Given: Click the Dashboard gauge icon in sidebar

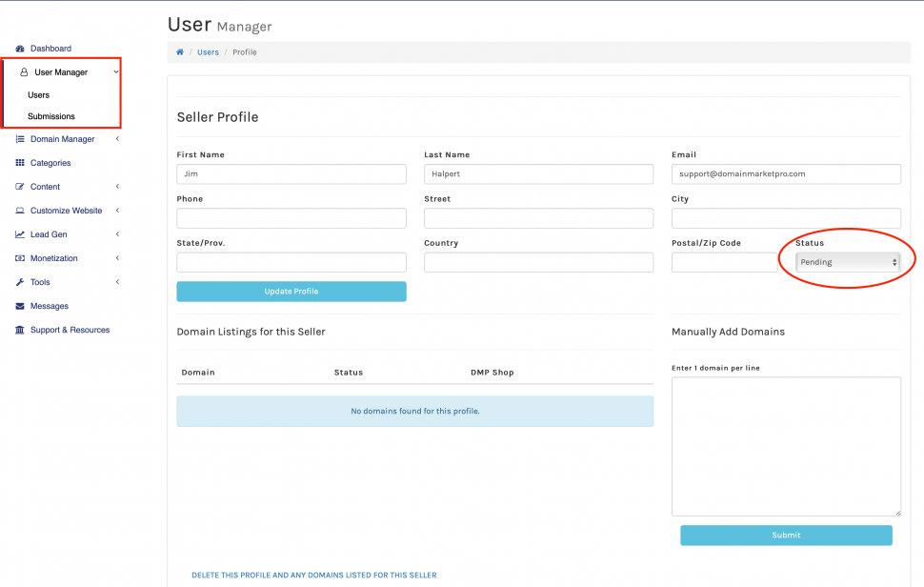Looking at the screenshot, I should pos(20,49).
